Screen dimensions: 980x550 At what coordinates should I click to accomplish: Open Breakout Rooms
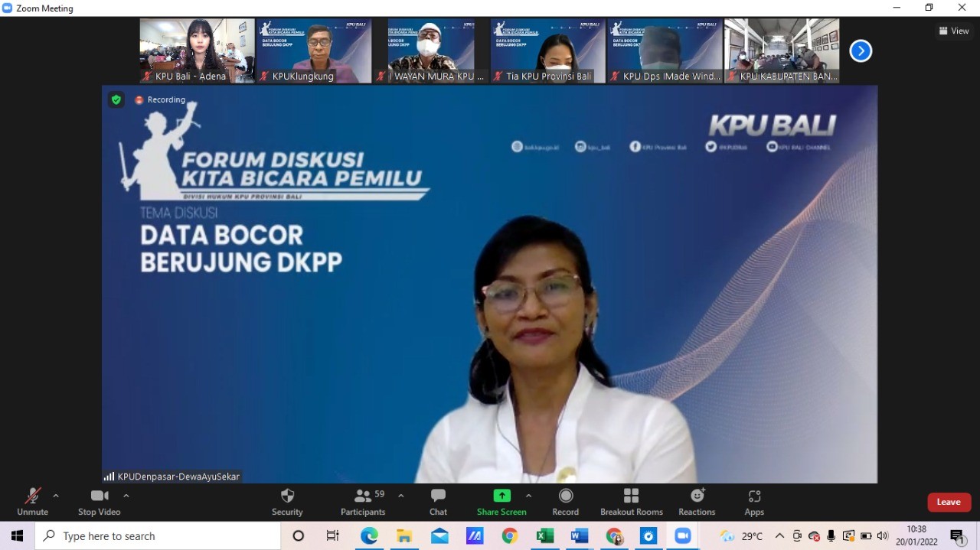[x=631, y=502]
